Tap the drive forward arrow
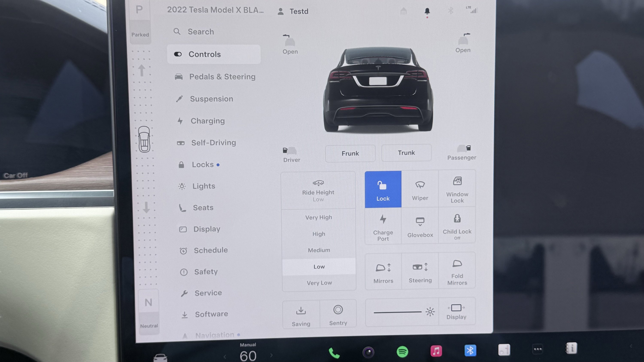Screen dimensions: 644x362 click(142, 70)
